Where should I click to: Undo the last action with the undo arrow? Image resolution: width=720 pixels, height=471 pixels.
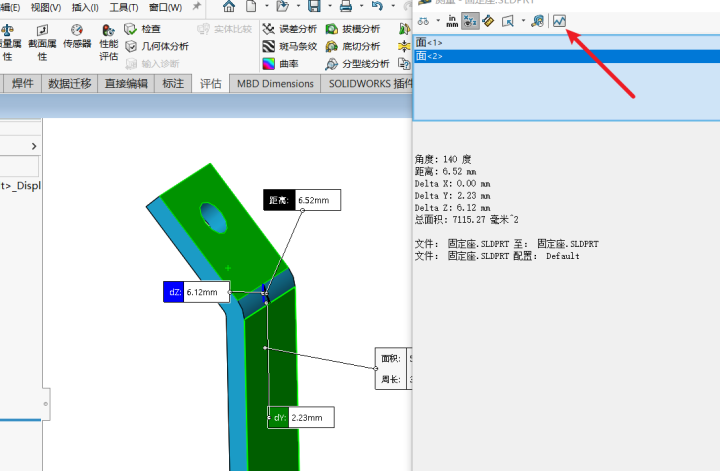(377, 6)
